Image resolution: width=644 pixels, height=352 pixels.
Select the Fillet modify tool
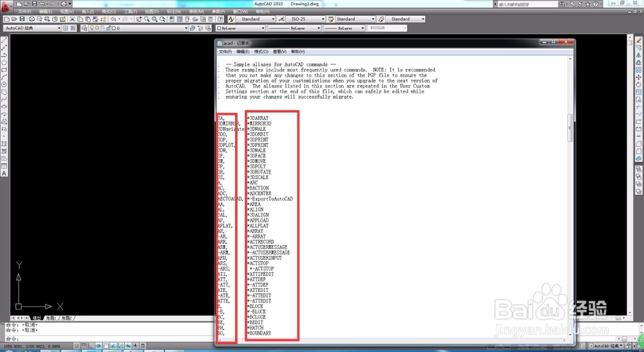(x=639, y=152)
